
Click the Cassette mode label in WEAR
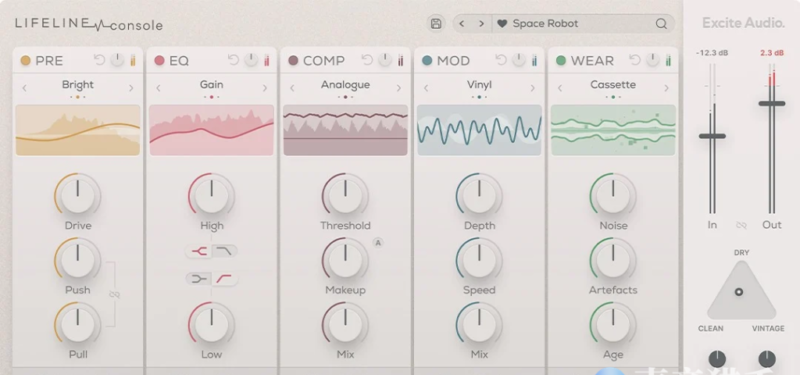tap(613, 85)
